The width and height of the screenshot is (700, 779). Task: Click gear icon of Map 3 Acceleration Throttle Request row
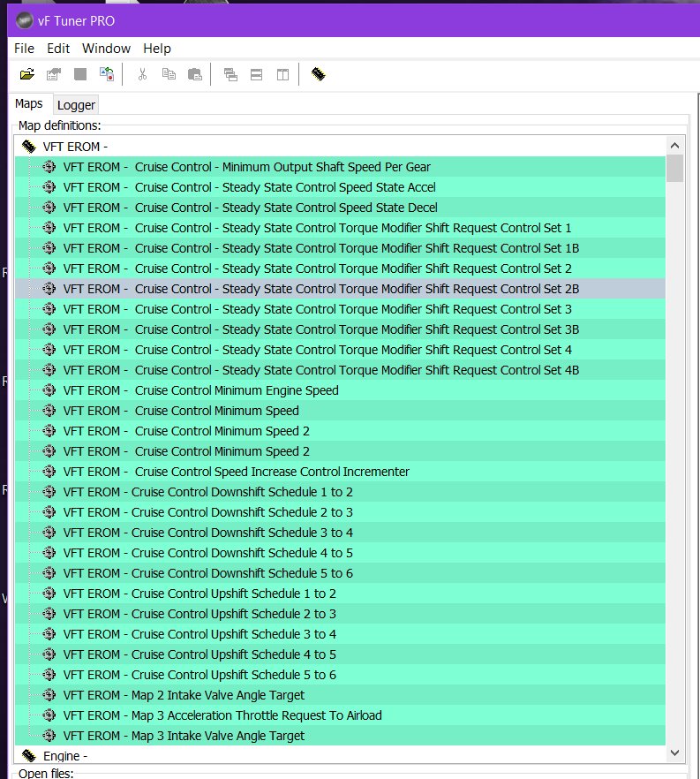click(x=49, y=715)
